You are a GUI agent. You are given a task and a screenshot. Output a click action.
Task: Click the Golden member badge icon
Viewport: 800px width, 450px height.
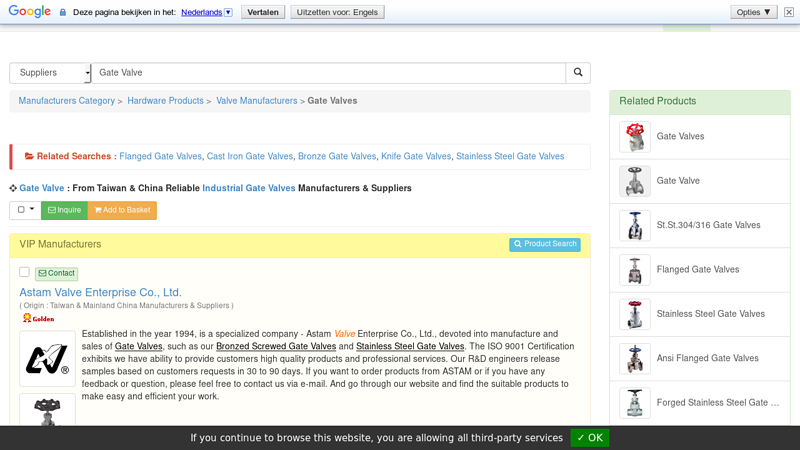tap(38, 318)
